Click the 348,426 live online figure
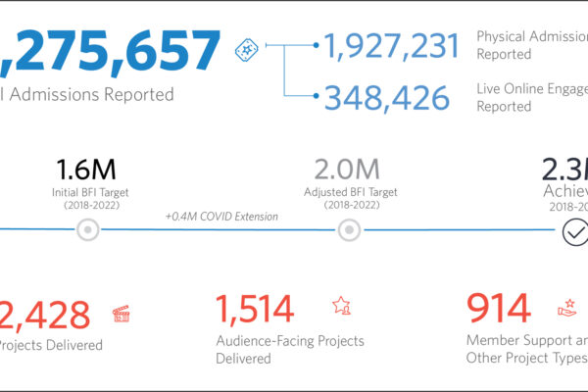Viewport: 588px width, 392px height. 387,97
